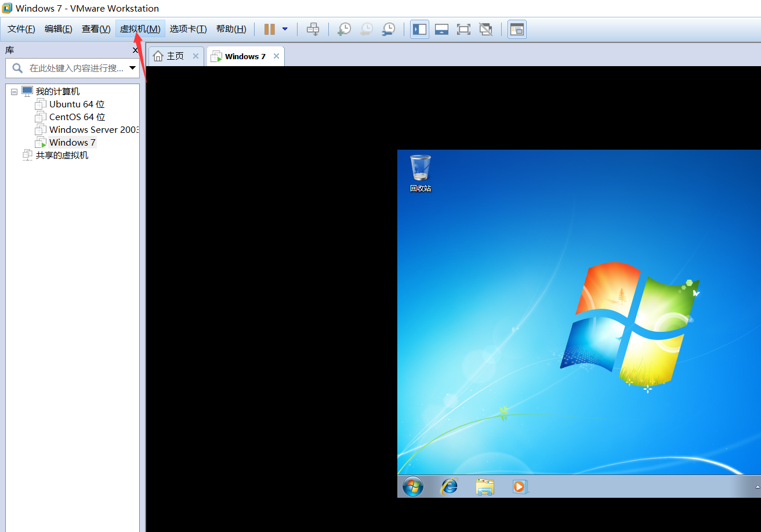
Task: Select the Windows 7 tab
Action: (245, 56)
